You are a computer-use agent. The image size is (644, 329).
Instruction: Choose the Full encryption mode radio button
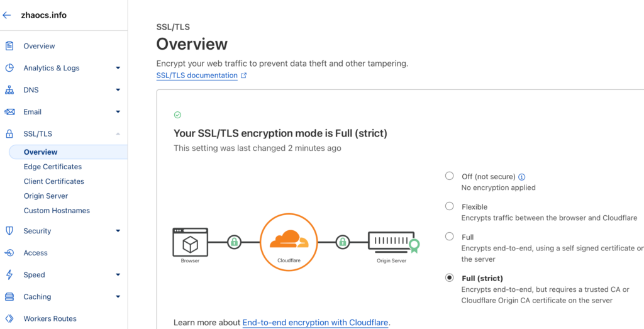point(449,237)
